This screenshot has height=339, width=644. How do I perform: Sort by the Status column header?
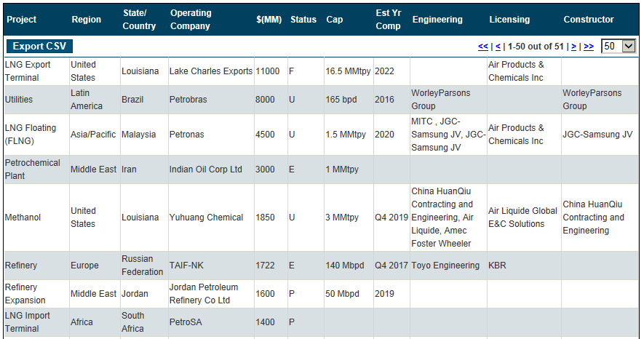[303, 20]
